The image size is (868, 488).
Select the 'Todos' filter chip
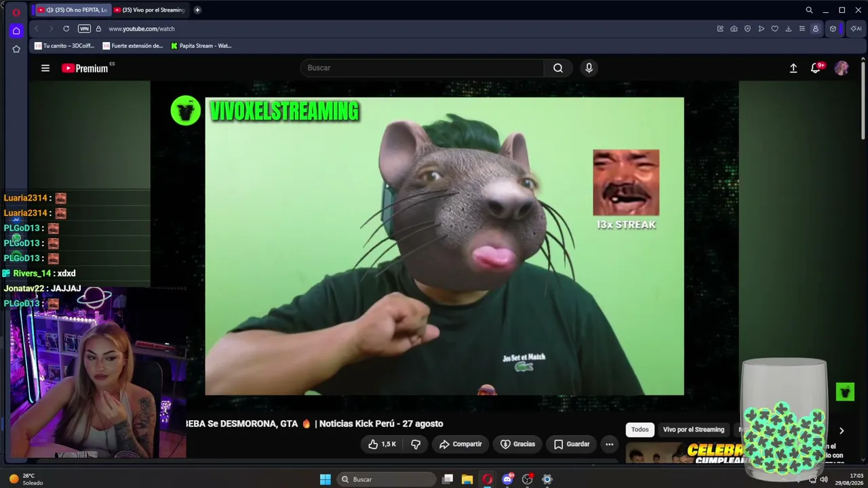[x=640, y=430]
